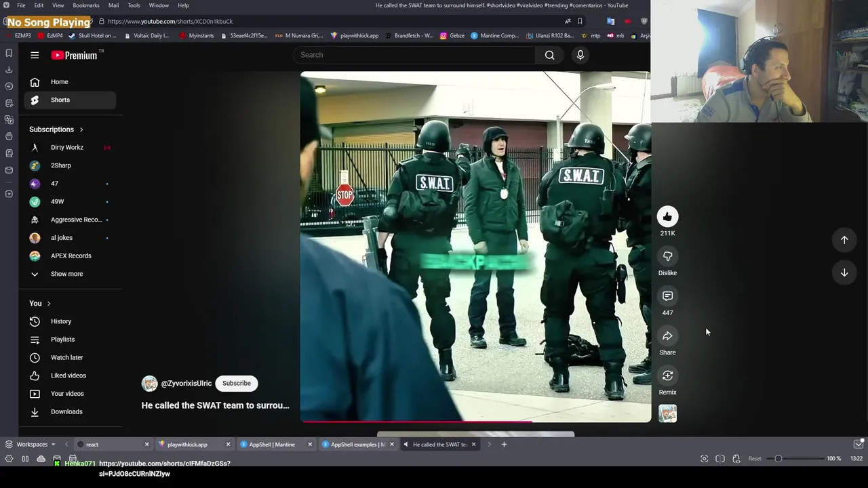Open the Vivaldi downloads panel icon in the side panel

coord(9,70)
